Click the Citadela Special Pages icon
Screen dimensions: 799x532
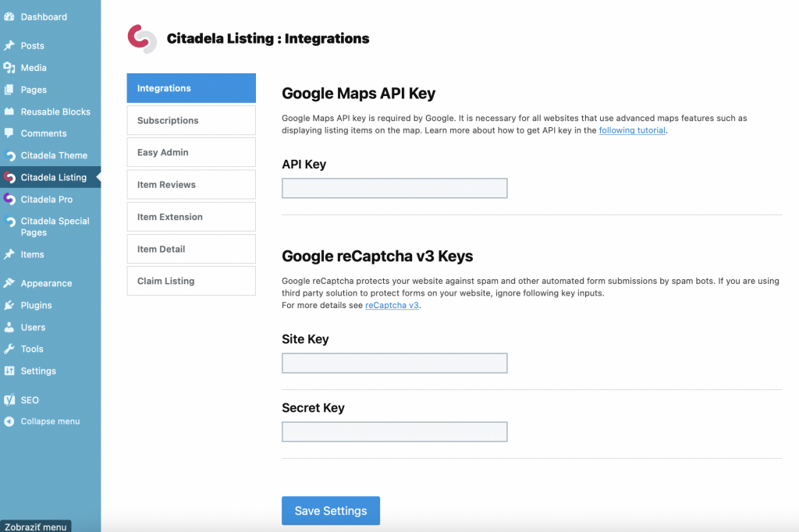(x=9, y=222)
